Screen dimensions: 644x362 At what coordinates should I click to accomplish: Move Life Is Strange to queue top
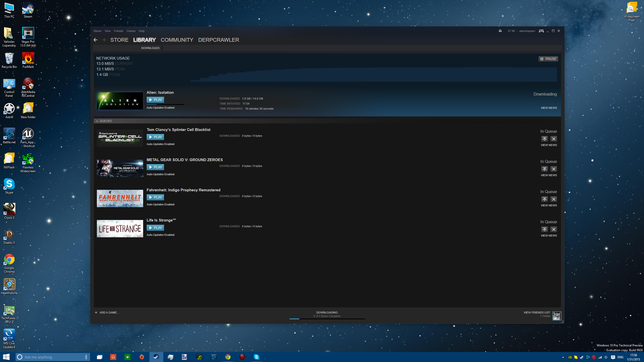(x=544, y=229)
